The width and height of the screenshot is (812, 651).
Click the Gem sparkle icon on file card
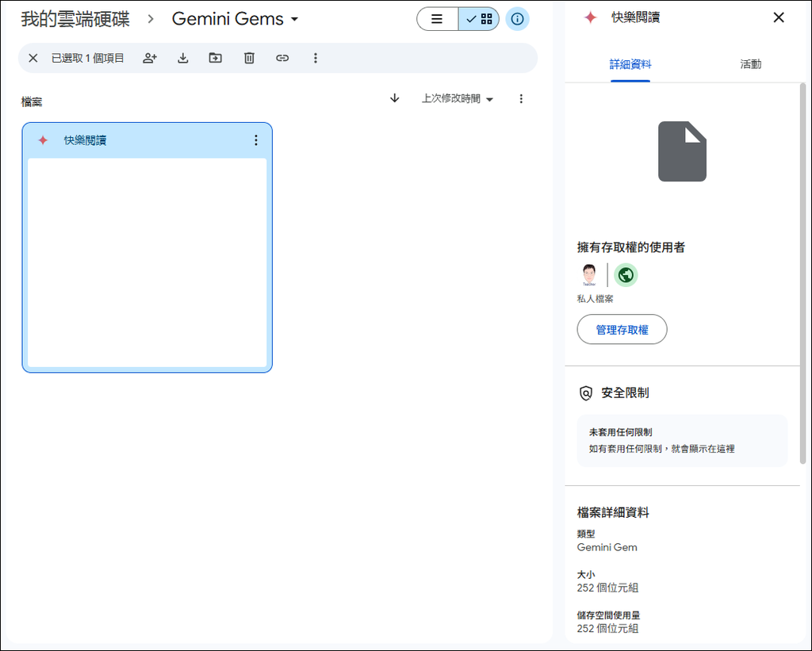click(43, 140)
